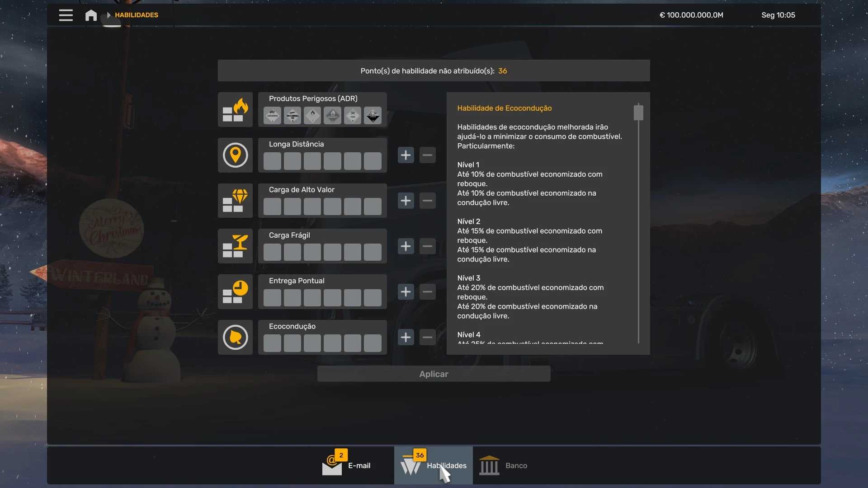Image resolution: width=868 pixels, height=488 pixels.
Task: Click the Ecocondução leaf icon
Action: tap(235, 338)
